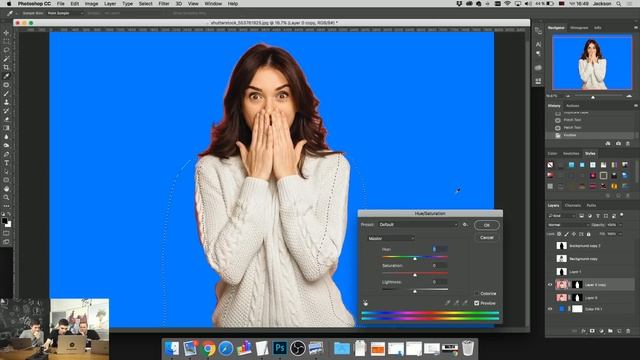
Task: Create new group folder in Layers panel
Action: 610,331
